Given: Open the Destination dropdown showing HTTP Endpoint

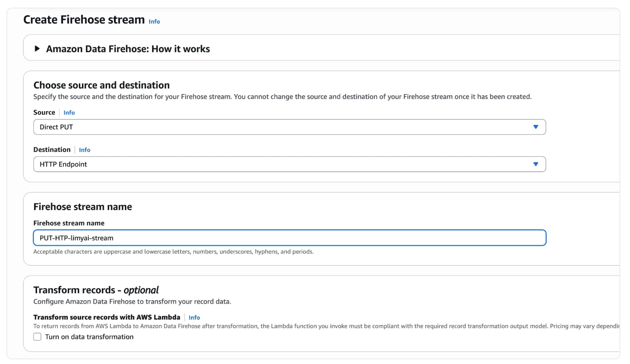Looking at the screenshot, I should (x=289, y=164).
